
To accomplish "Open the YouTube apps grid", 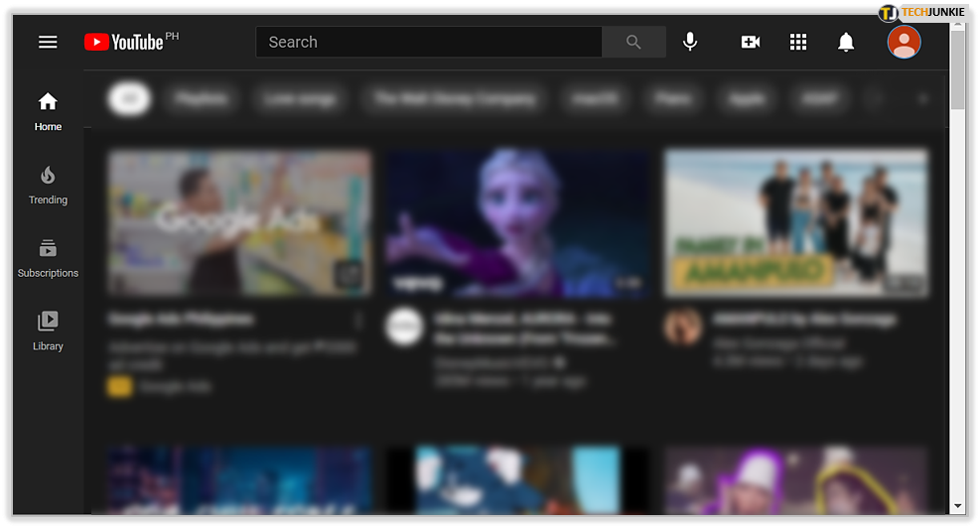I will pyautogui.click(x=798, y=42).
